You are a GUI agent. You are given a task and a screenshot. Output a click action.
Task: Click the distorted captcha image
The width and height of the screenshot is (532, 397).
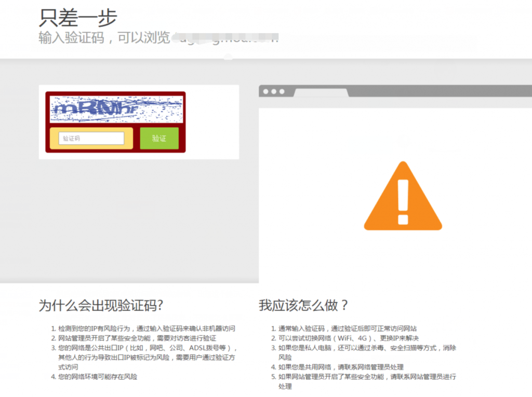coord(116,109)
